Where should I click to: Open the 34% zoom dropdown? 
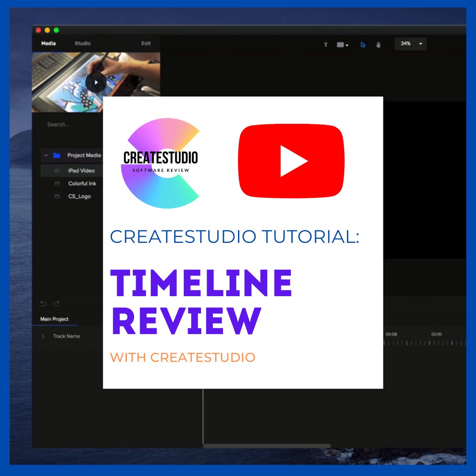[411, 44]
